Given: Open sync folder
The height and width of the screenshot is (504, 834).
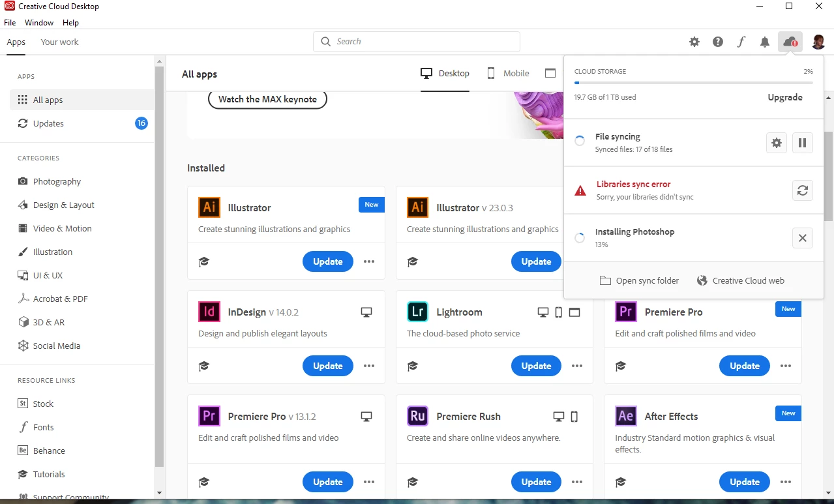Looking at the screenshot, I should [639, 280].
